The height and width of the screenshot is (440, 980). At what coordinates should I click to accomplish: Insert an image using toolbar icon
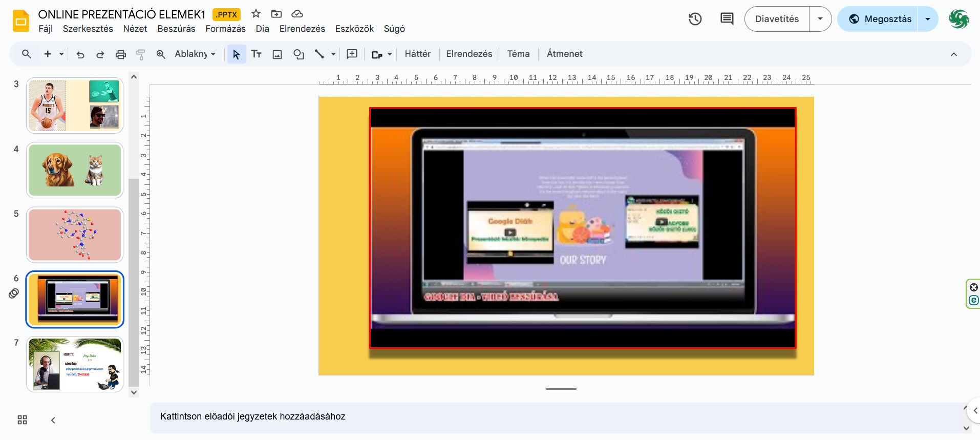277,54
